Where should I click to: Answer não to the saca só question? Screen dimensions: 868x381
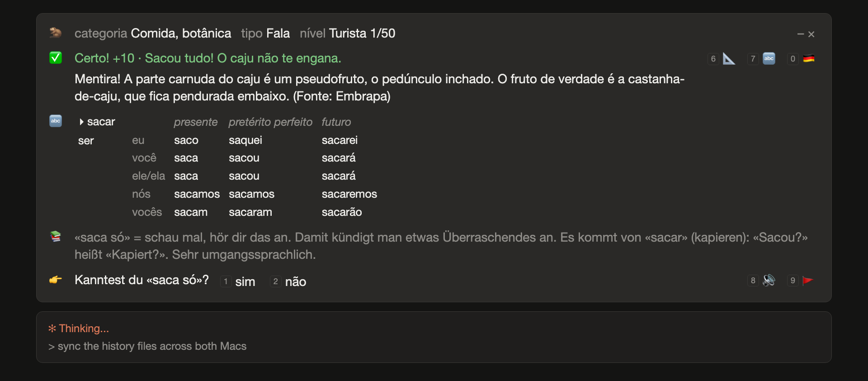click(x=296, y=281)
